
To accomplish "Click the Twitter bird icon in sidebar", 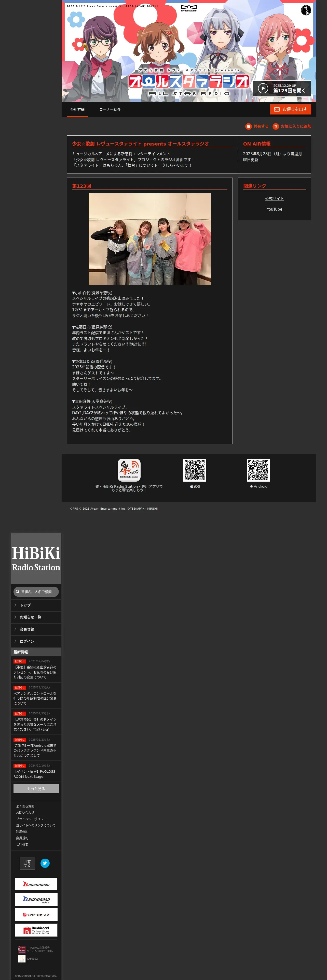I will coord(45,863).
